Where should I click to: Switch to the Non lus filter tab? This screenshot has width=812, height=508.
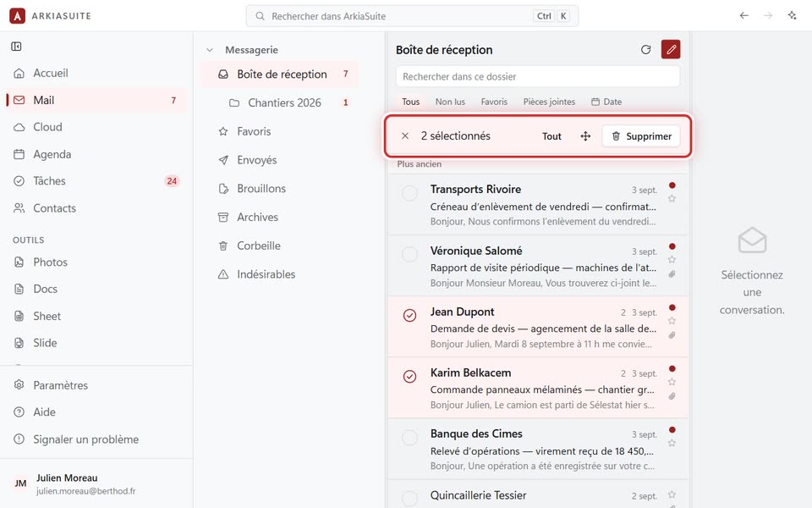pyautogui.click(x=450, y=102)
